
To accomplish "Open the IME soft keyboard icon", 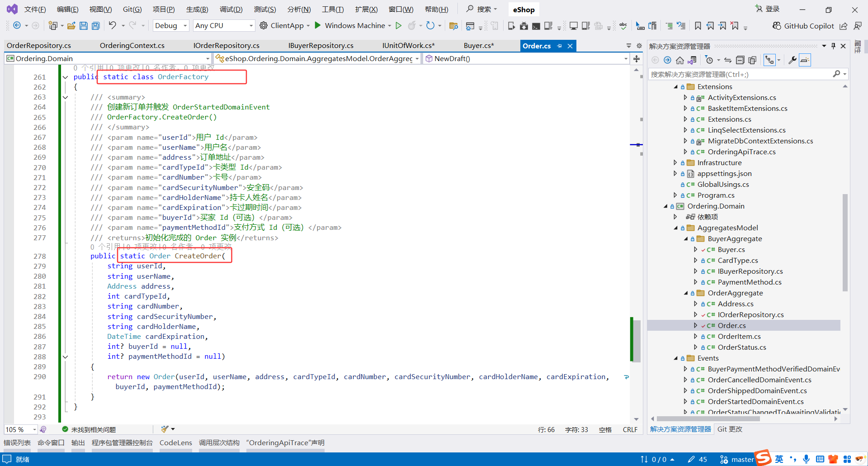I will click(x=820, y=459).
